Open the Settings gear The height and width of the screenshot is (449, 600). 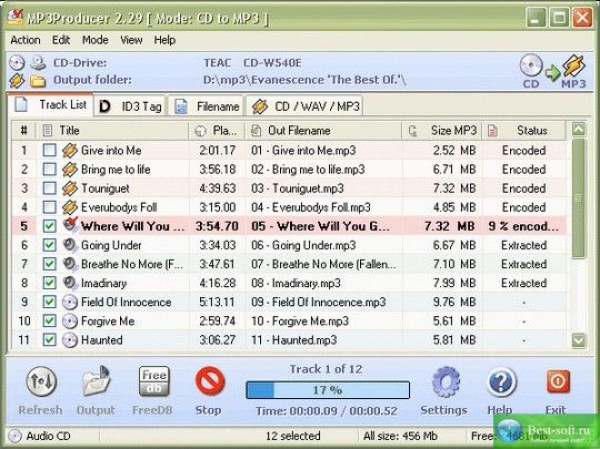[x=446, y=382]
